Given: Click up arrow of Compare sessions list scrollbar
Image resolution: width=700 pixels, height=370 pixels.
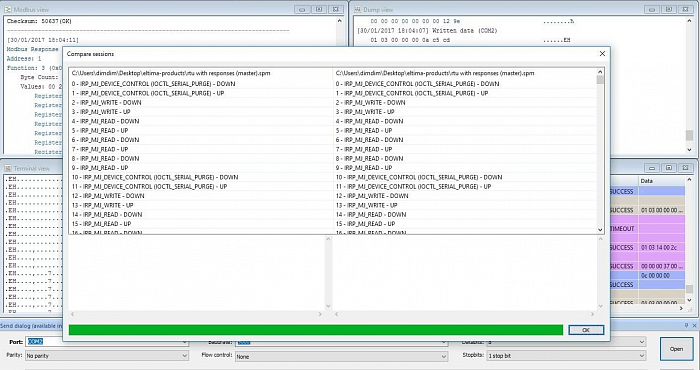Looking at the screenshot, I should click(600, 72).
